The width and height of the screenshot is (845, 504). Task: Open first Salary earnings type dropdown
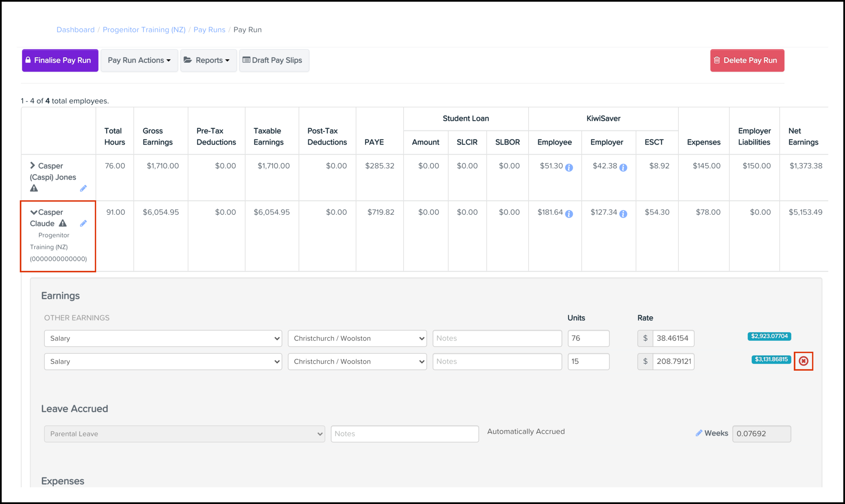tap(163, 338)
